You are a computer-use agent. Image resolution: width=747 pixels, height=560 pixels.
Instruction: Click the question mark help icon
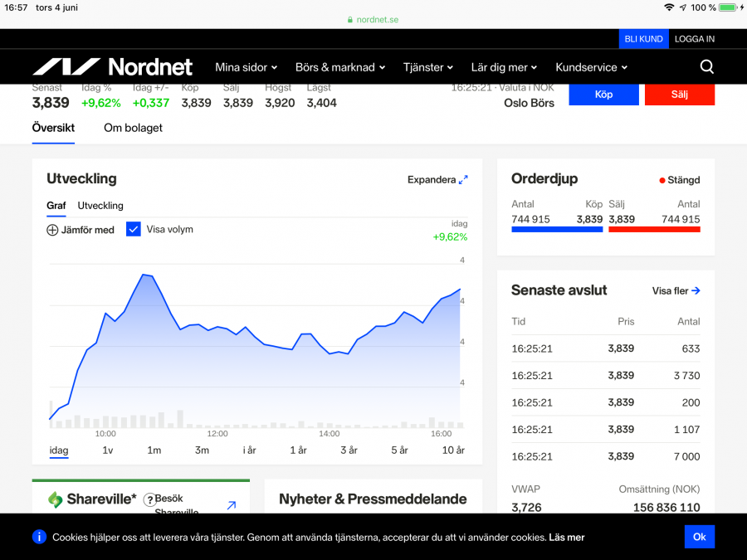pos(149,499)
